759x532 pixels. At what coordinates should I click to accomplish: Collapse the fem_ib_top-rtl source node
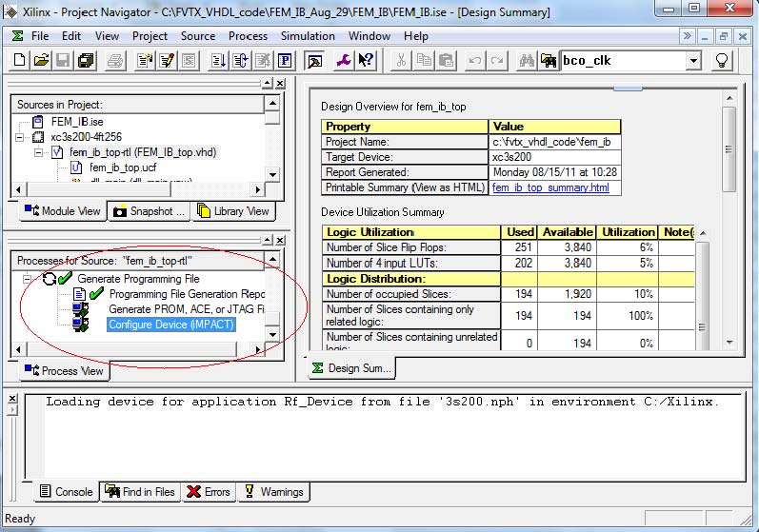tap(39, 152)
